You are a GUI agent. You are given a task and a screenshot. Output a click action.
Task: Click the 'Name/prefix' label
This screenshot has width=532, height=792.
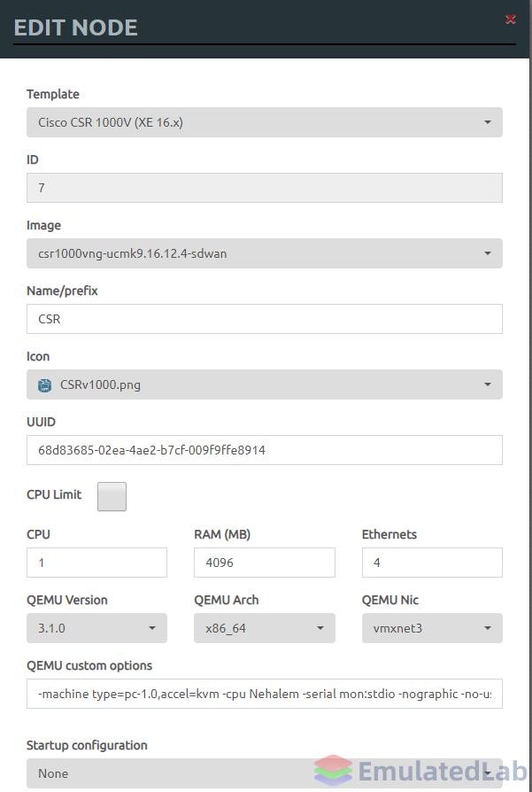point(62,291)
